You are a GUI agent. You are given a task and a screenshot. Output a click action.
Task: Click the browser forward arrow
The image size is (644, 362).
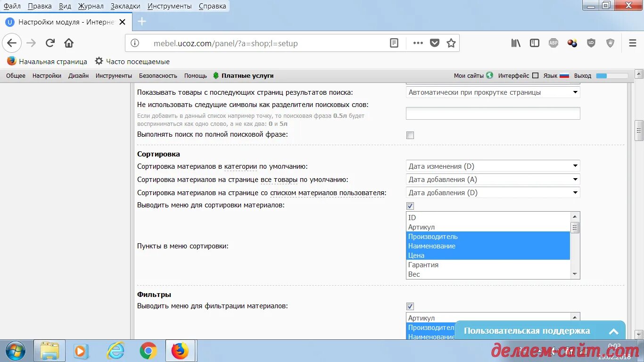31,43
